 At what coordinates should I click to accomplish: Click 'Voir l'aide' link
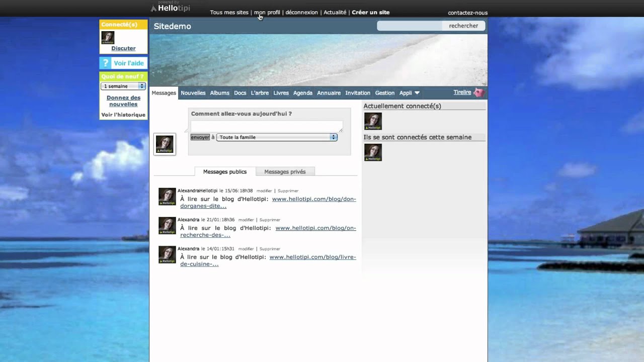129,63
